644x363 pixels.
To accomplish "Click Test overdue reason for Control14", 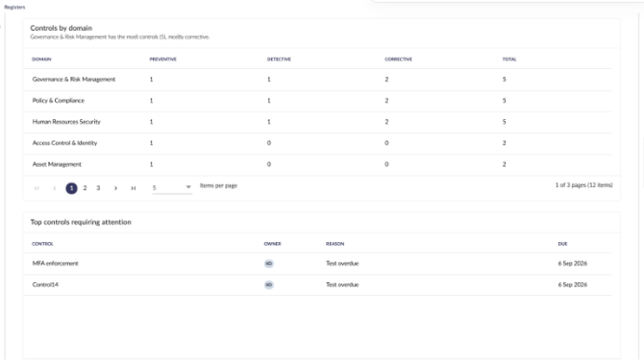I will pos(342,284).
